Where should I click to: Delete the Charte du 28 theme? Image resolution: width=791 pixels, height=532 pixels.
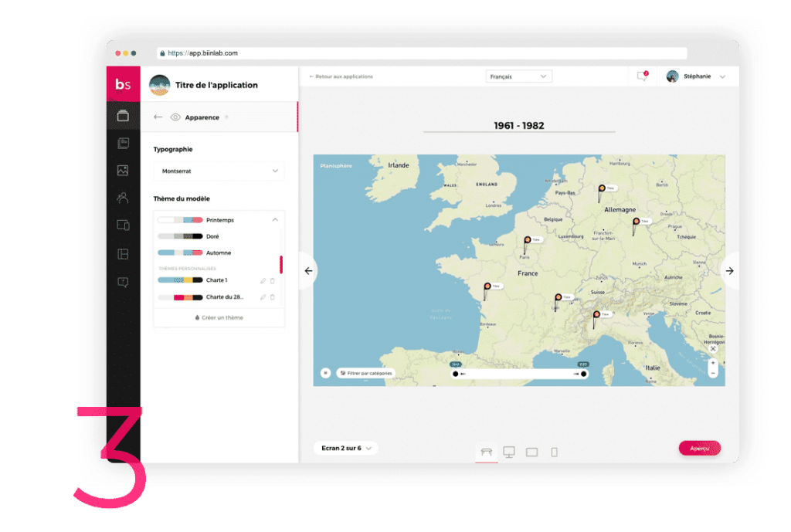(x=273, y=297)
